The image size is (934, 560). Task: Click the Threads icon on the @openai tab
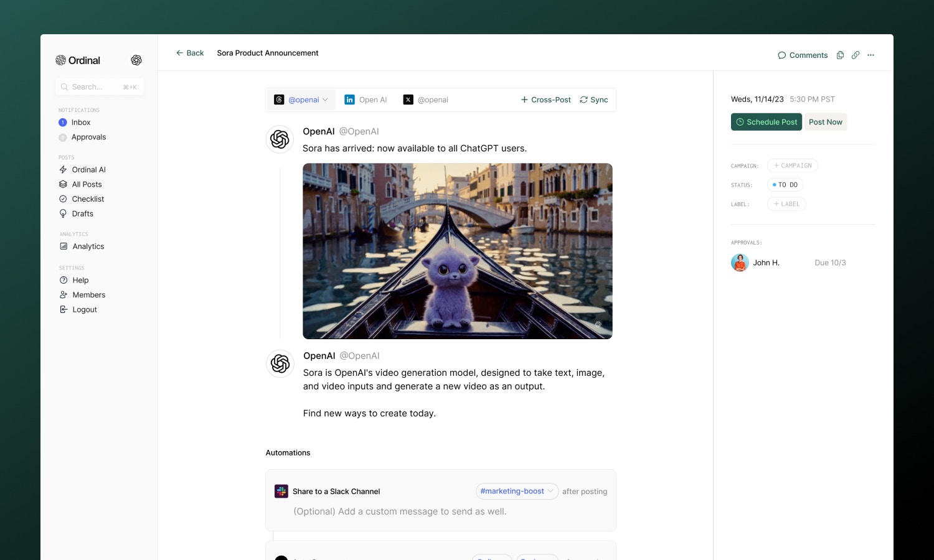[280, 100]
